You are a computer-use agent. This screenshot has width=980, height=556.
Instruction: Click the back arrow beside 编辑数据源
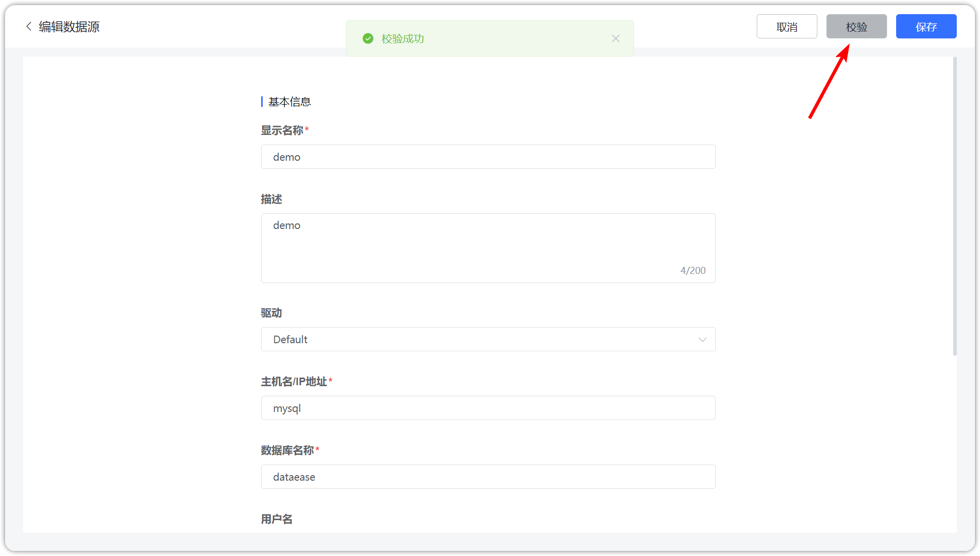point(28,26)
